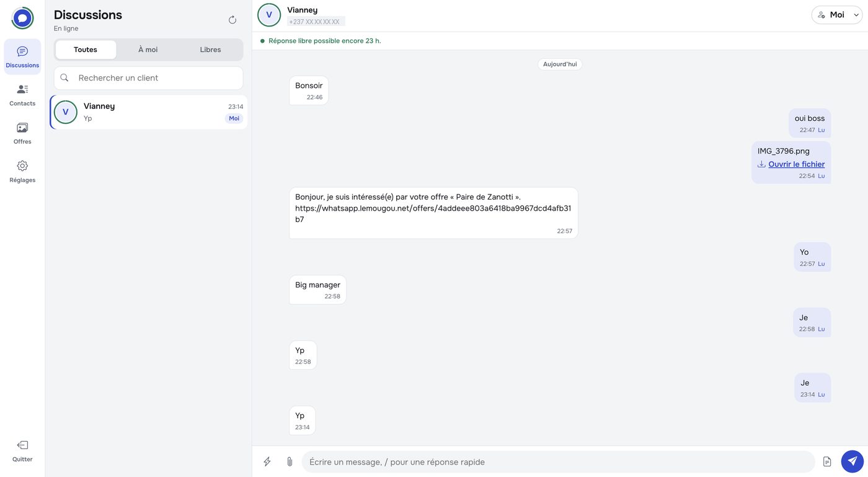This screenshot has width=868, height=477.
Task: Click the masked +237 phone number
Action: [x=316, y=22]
